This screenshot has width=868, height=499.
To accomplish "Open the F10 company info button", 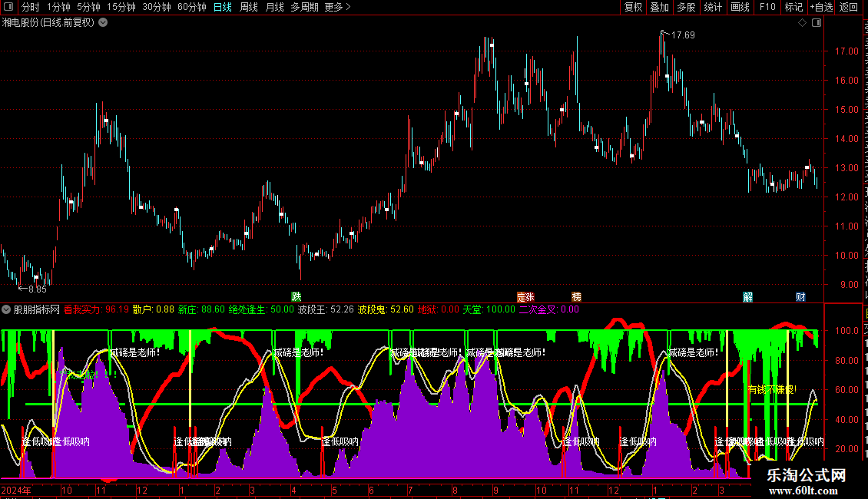I will click(767, 7).
